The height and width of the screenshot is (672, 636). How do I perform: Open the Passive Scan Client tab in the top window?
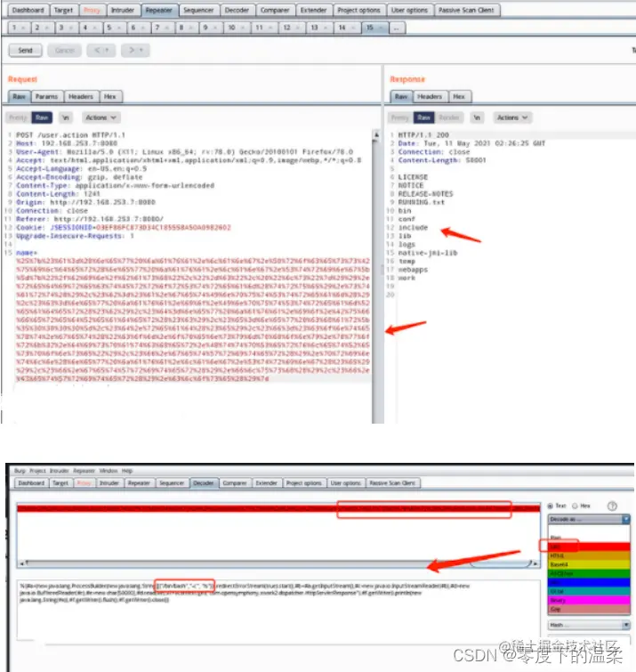466,10
